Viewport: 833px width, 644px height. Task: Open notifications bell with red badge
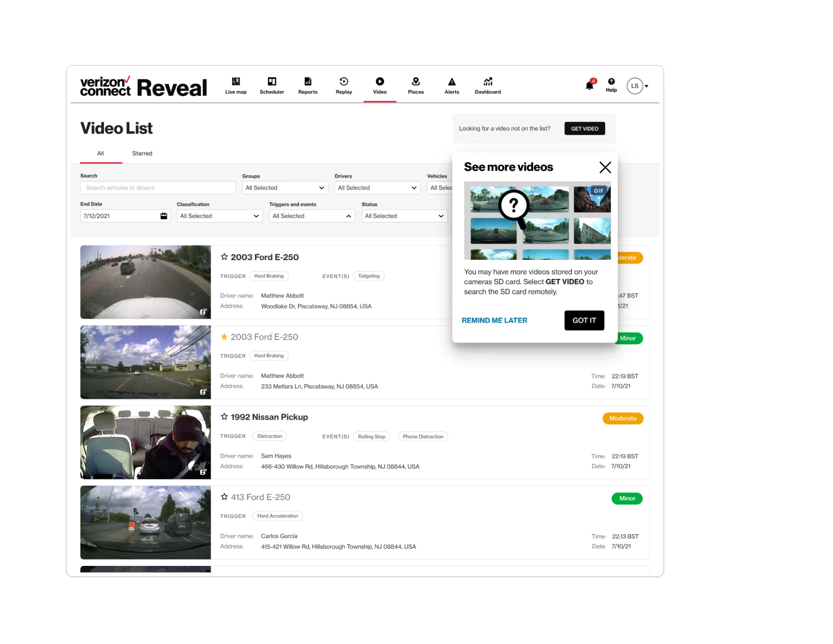[590, 85]
